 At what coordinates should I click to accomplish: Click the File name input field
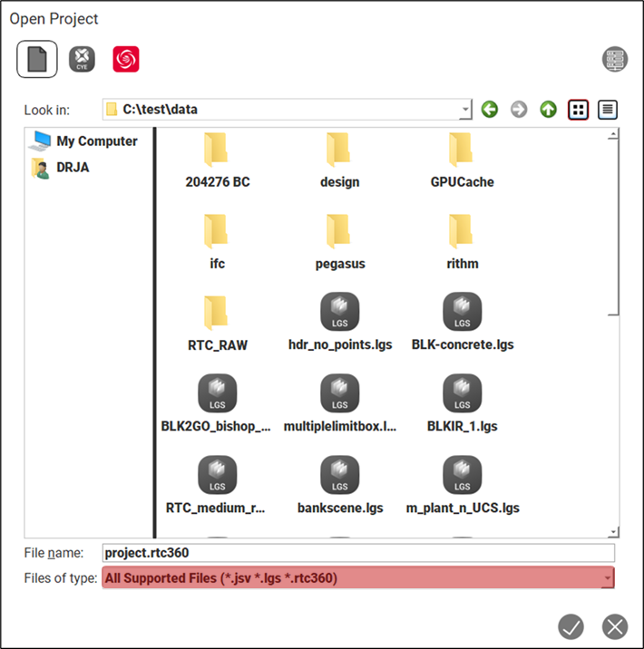(x=357, y=553)
